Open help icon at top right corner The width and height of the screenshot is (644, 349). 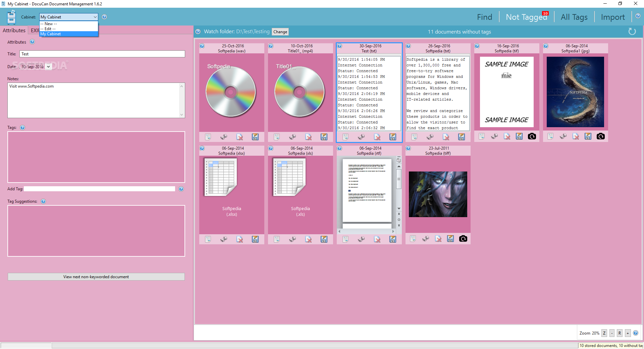coord(638,16)
